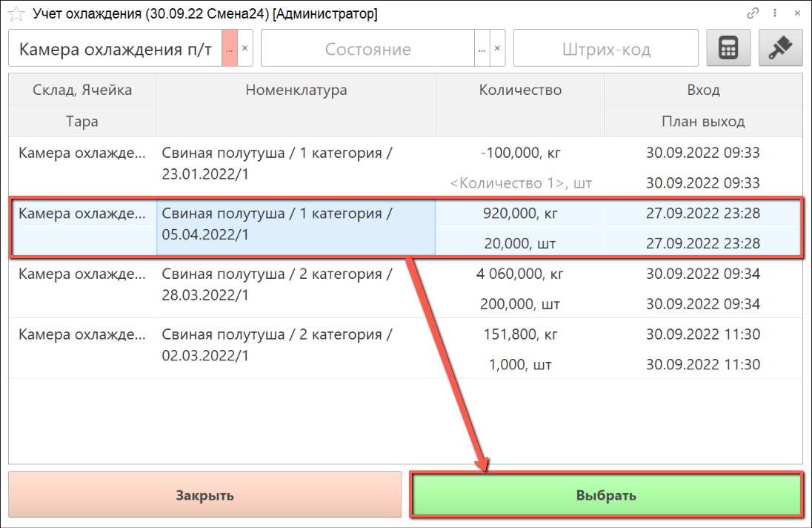The image size is (812, 528).
Task: Click the brush icon button in the toolbar
Action: (780, 49)
